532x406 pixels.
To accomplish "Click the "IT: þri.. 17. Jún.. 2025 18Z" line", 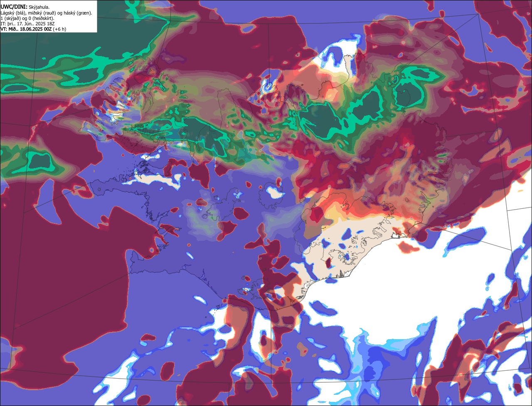I will click(x=27, y=24).
